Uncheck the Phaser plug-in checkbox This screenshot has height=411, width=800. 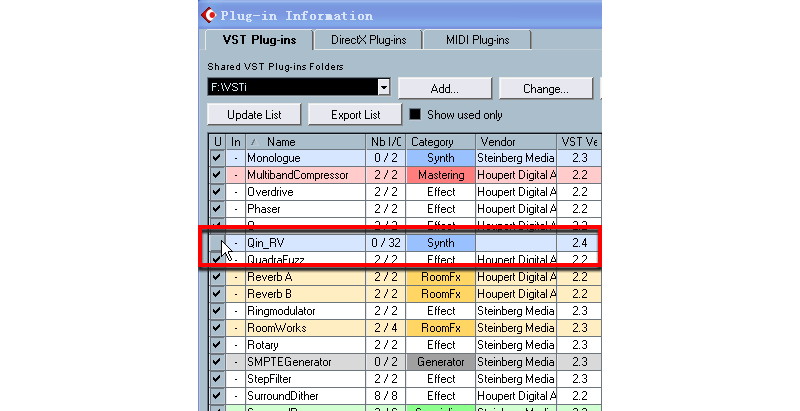pos(217,209)
